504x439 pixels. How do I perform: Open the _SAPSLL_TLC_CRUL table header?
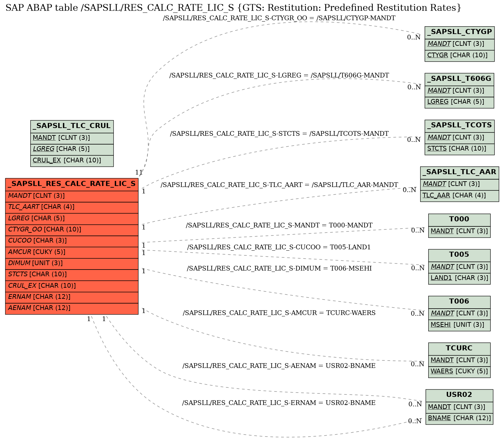pyautogui.click(x=72, y=126)
